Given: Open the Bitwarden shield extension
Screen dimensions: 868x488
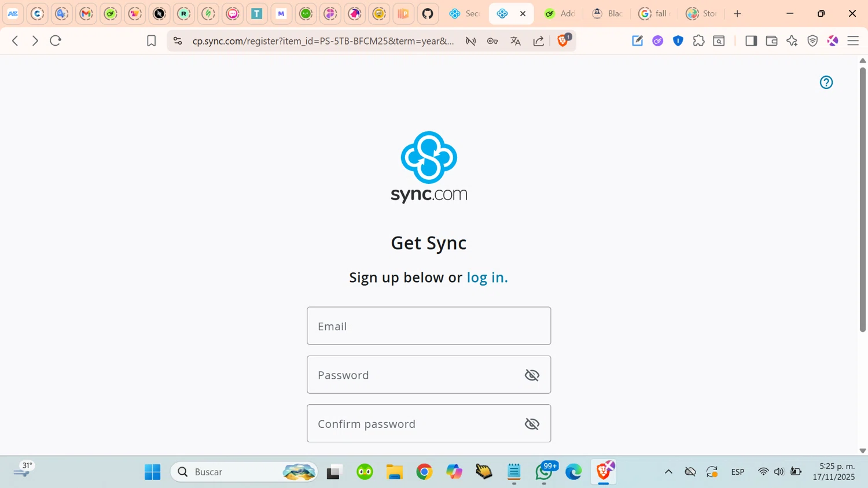Looking at the screenshot, I should click(x=678, y=40).
